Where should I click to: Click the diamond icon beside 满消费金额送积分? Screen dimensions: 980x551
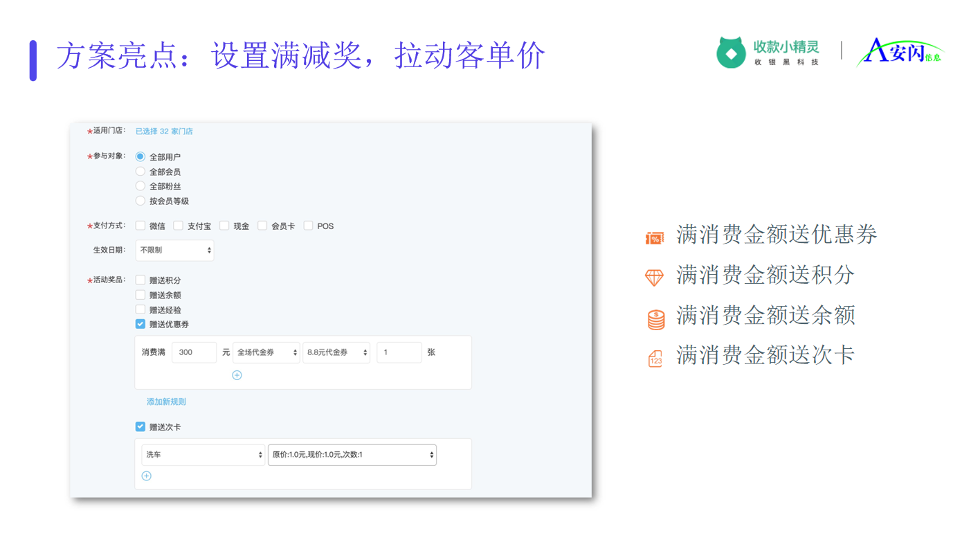click(x=654, y=278)
